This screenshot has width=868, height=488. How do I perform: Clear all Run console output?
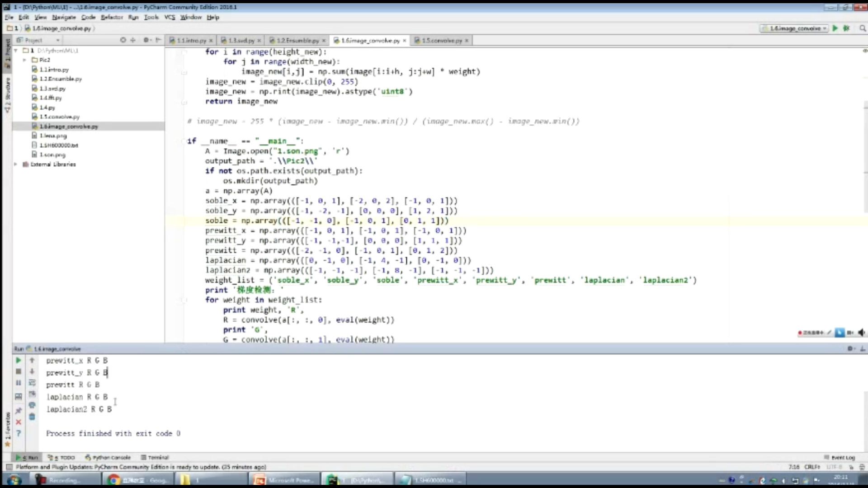32,417
